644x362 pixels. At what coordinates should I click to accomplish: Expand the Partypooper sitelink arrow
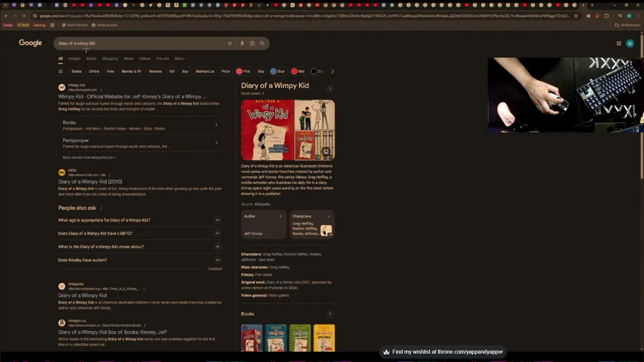click(x=216, y=143)
